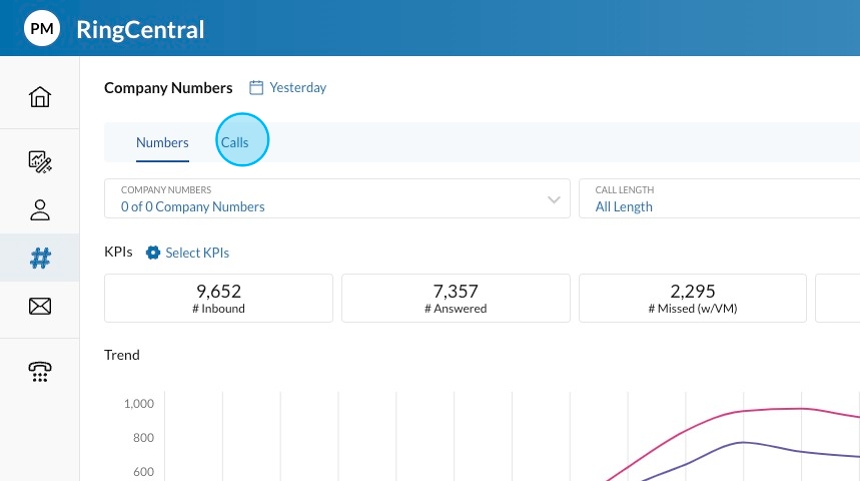Expand the chevron arrow in the Company Numbers field

click(x=554, y=200)
